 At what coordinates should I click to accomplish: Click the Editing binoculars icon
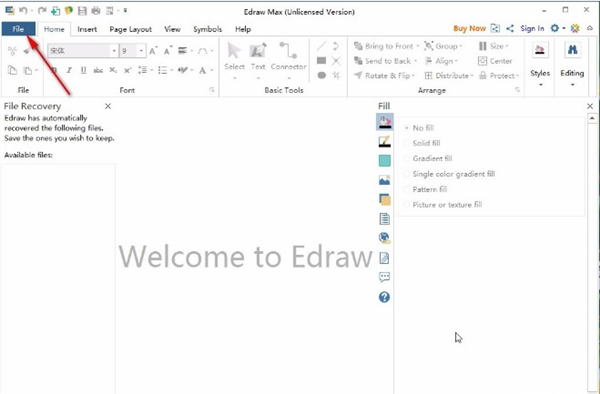pos(572,50)
